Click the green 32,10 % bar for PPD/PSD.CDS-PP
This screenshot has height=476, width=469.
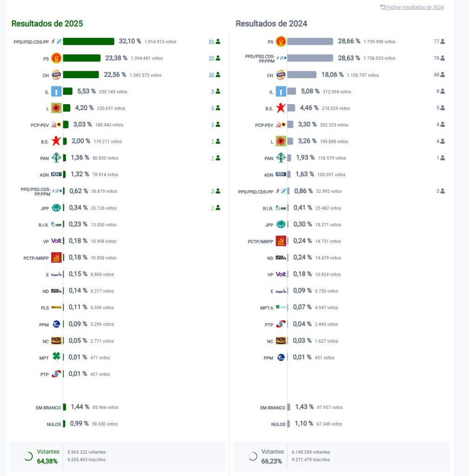[x=88, y=41]
